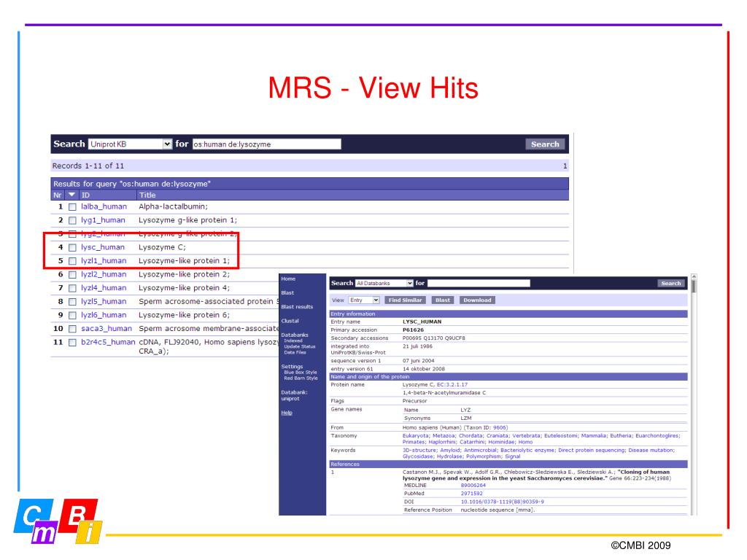The width and height of the screenshot is (747, 560).
Task: Click the empty search field in entry view
Action: tap(479, 284)
